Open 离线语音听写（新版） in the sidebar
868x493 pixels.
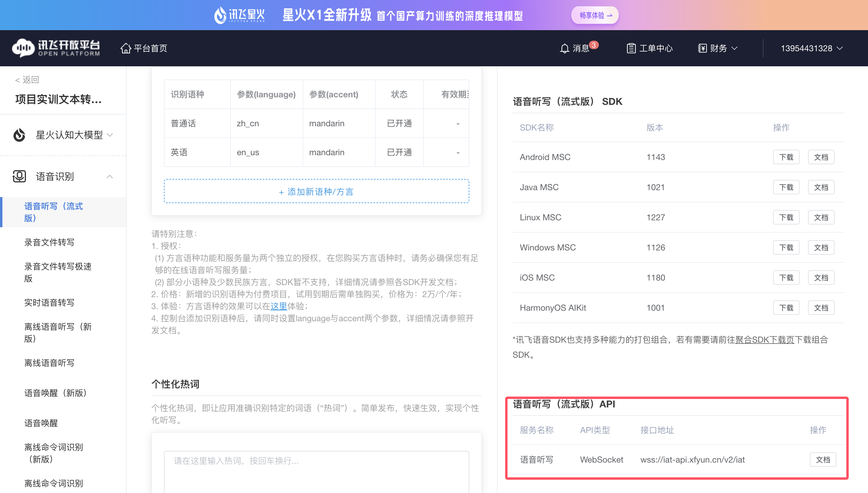[x=58, y=332]
